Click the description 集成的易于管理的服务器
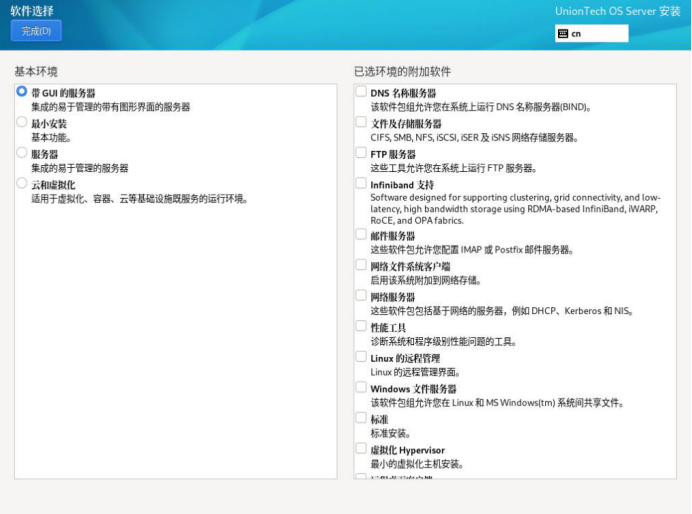692x514 pixels. [79, 168]
